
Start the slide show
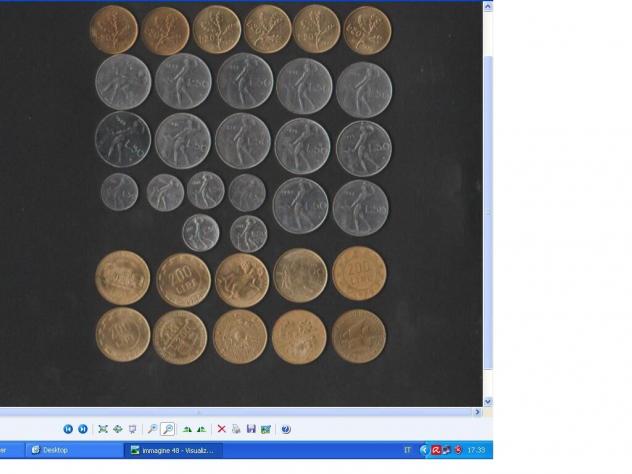coord(132,429)
